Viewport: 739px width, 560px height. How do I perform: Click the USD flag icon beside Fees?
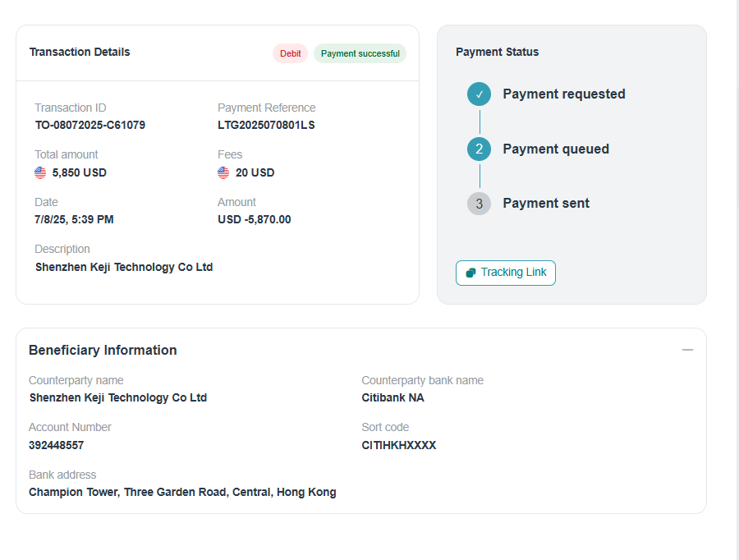[223, 172]
